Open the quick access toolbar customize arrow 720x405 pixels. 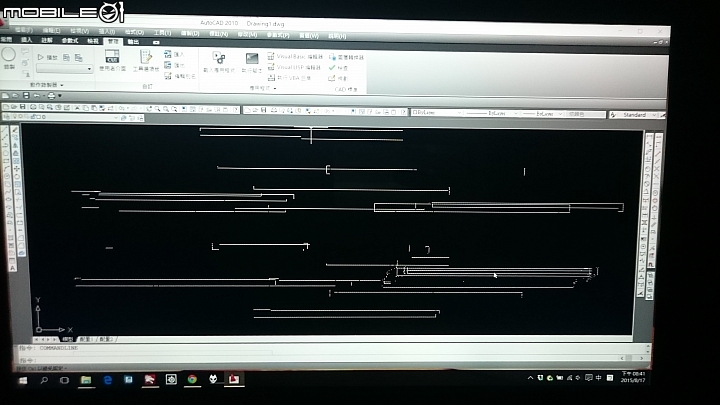point(60,96)
